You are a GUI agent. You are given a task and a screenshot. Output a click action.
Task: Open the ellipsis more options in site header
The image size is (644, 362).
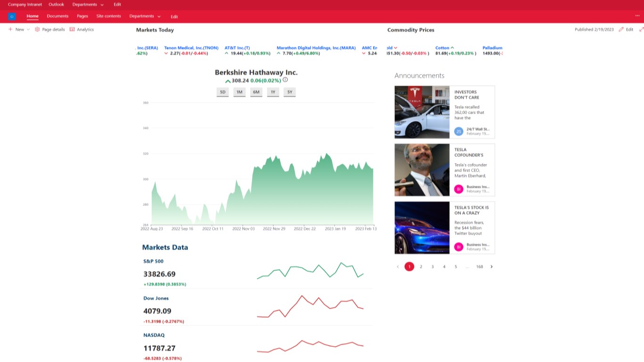pos(637,16)
